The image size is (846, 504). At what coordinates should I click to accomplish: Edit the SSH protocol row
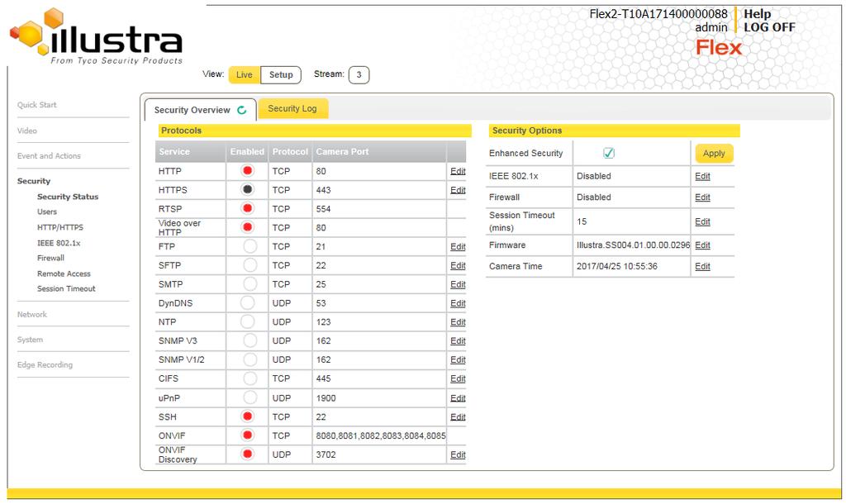coord(458,417)
